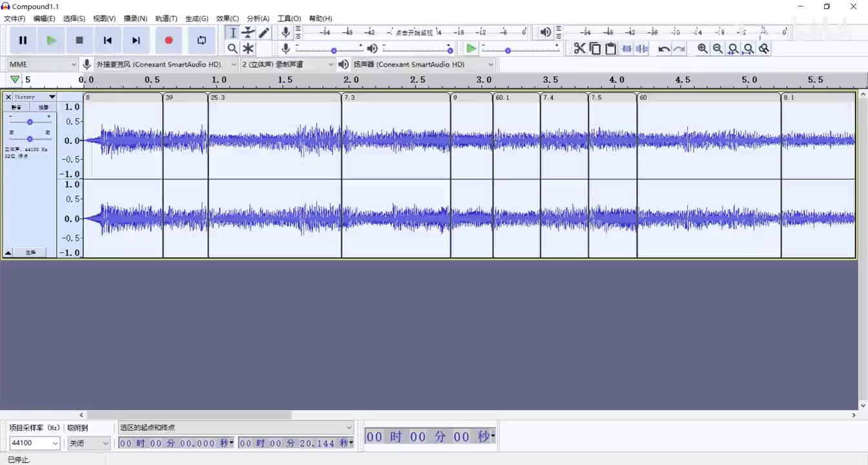The height and width of the screenshot is (465, 868).
Task: Click the Paste clipboard icon
Action: [610, 48]
